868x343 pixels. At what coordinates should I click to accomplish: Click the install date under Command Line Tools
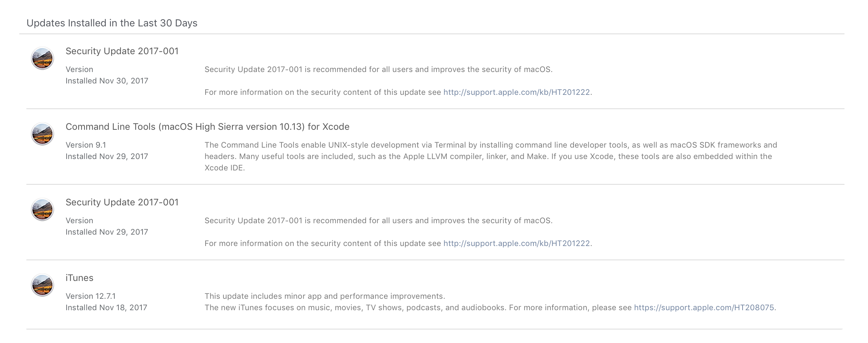click(107, 157)
